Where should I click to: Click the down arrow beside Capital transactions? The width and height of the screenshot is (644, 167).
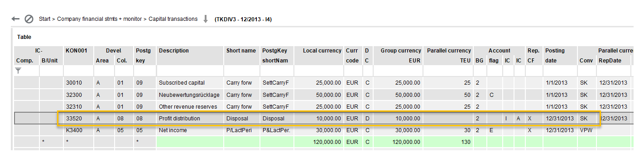(205, 19)
